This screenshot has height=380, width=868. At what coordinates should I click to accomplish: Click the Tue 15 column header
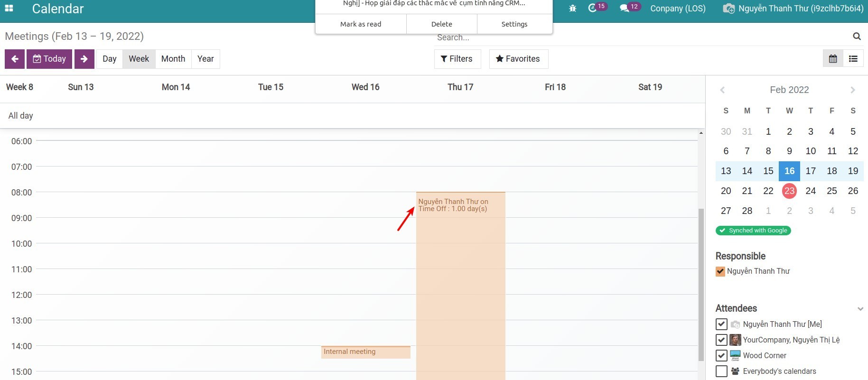(x=271, y=87)
